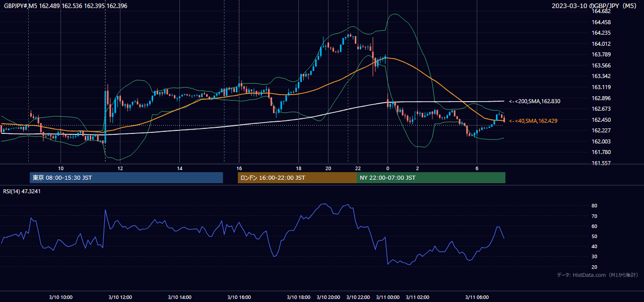Click the '3/10 12:00' date axis label
644x302 pixels.
[x=120, y=297]
